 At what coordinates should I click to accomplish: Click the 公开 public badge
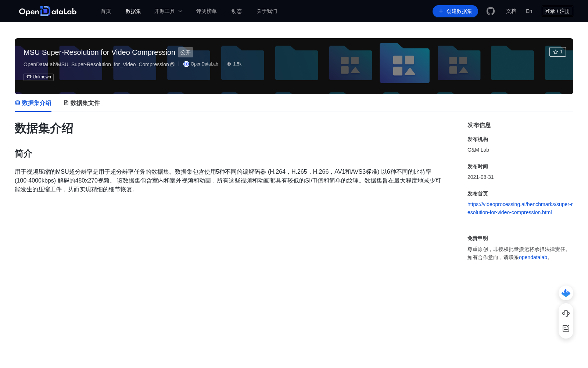click(x=186, y=52)
